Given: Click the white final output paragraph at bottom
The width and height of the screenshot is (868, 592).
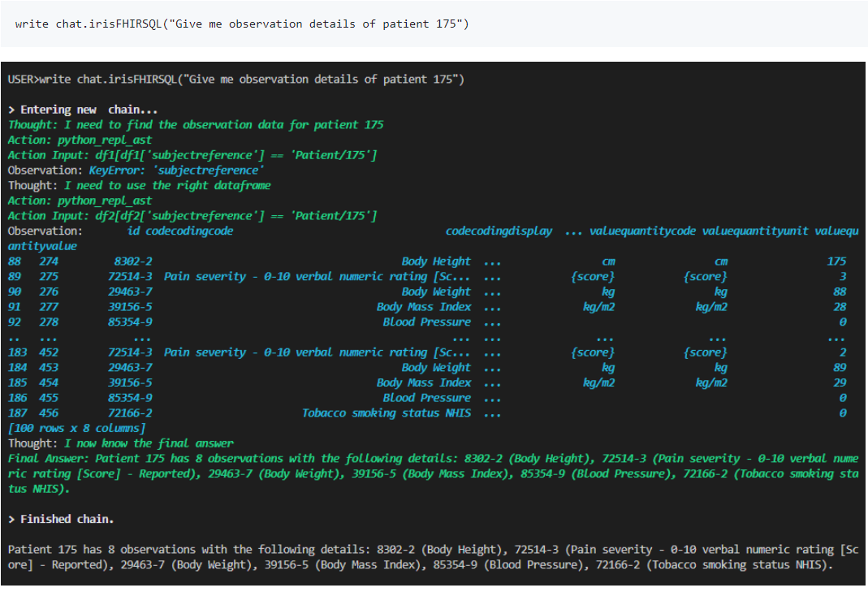Looking at the screenshot, I should click(433, 557).
